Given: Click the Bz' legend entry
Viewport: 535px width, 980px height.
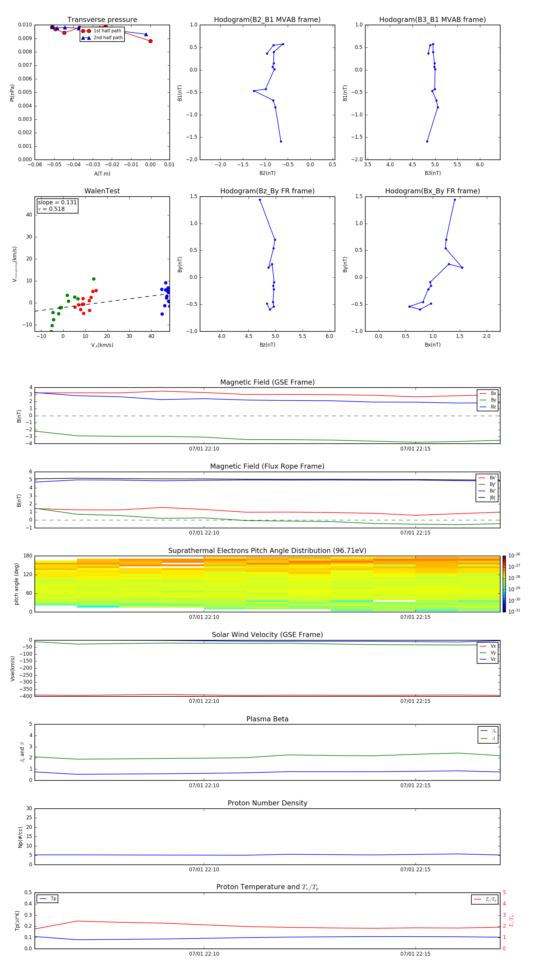Looking at the screenshot, I should tap(487, 491).
